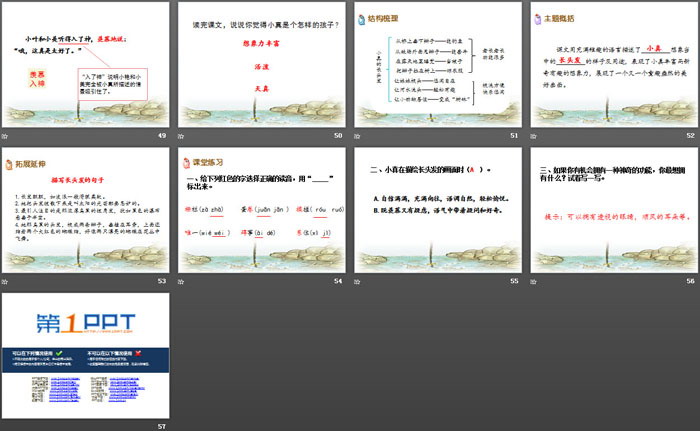Select slide 53 with the 拓展延伸 heading
Image resolution: width=700 pixels, height=431 pixels.
pyautogui.click(x=86, y=210)
